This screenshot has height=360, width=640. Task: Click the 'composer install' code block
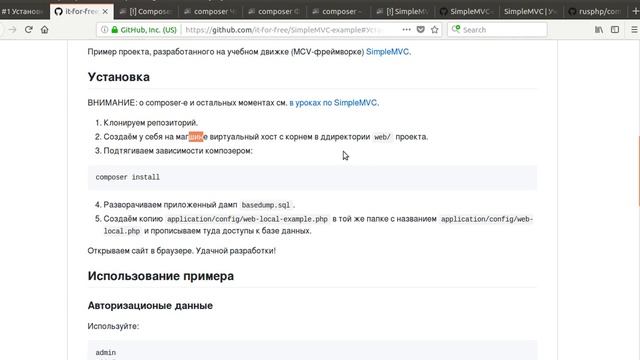tap(312, 178)
